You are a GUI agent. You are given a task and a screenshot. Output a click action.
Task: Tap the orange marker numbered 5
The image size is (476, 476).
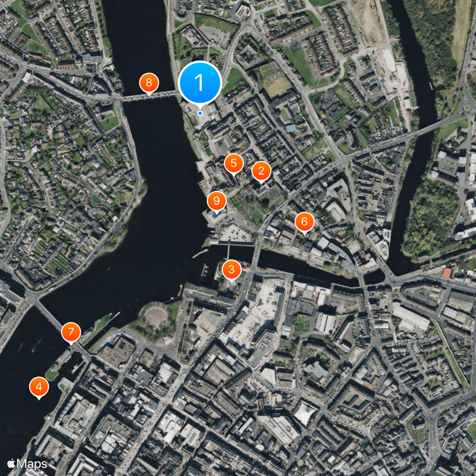click(x=234, y=164)
